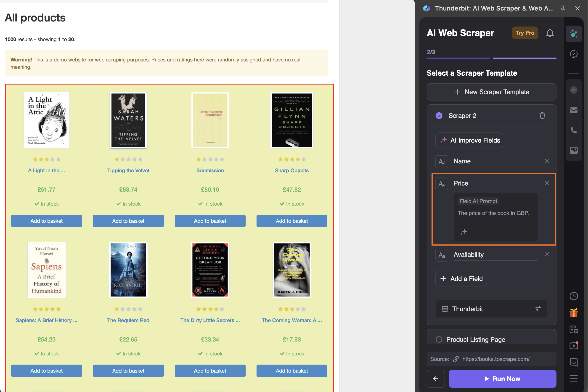This screenshot has height=392, width=588.
Task: Open the hamburger menu in sidebar
Action: [x=574, y=379]
